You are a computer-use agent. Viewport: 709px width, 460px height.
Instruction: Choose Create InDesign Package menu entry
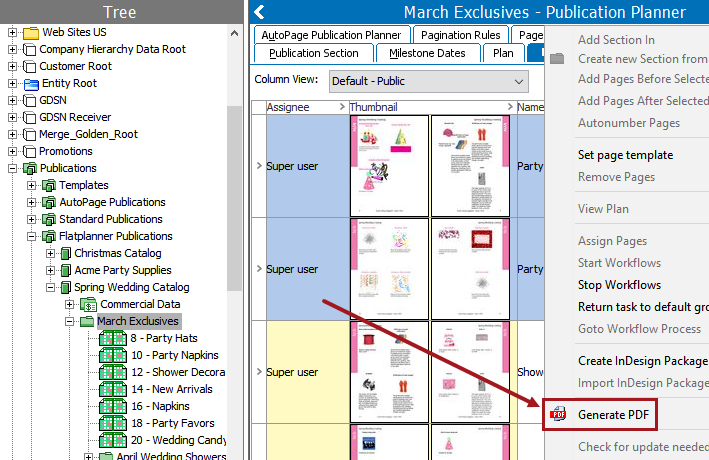tap(642, 361)
